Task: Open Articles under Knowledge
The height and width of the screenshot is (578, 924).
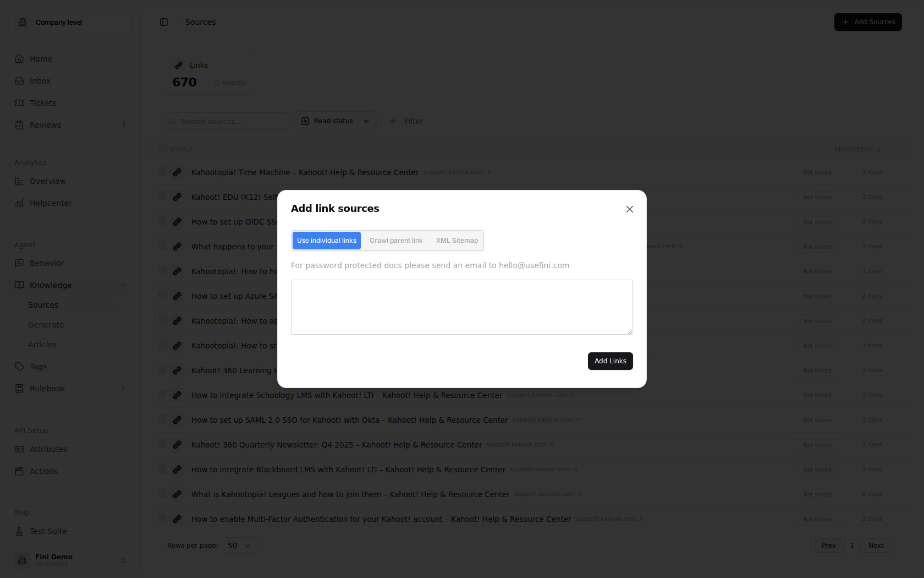Action: click(x=42, y=345)
